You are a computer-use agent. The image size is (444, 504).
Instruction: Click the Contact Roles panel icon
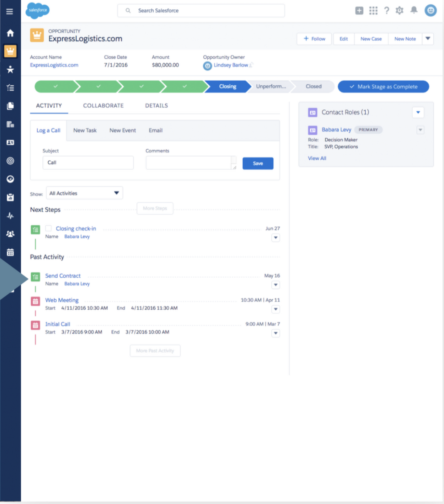(312, 112)
